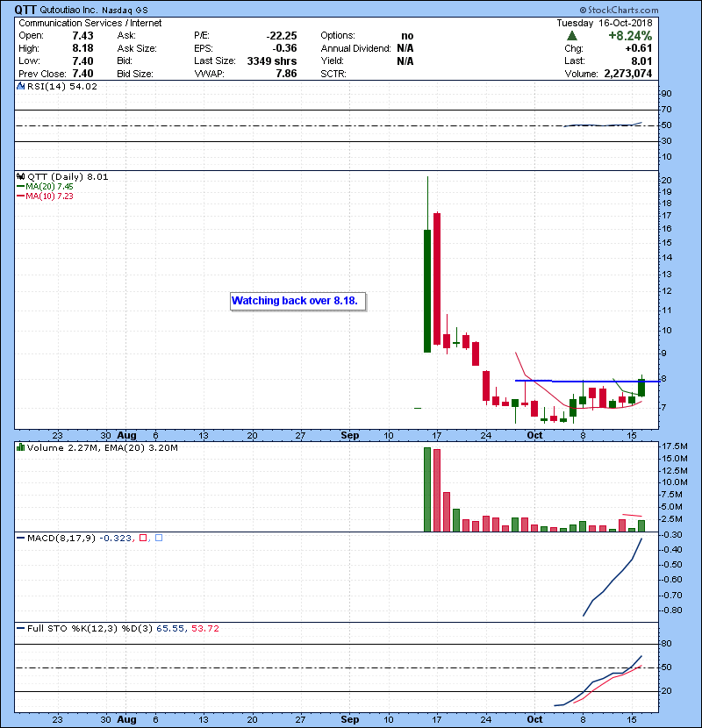
Task: Click the 'MACD(8,17,9)' indicator label
Action: pyautogui.click(x=61, y=539)
